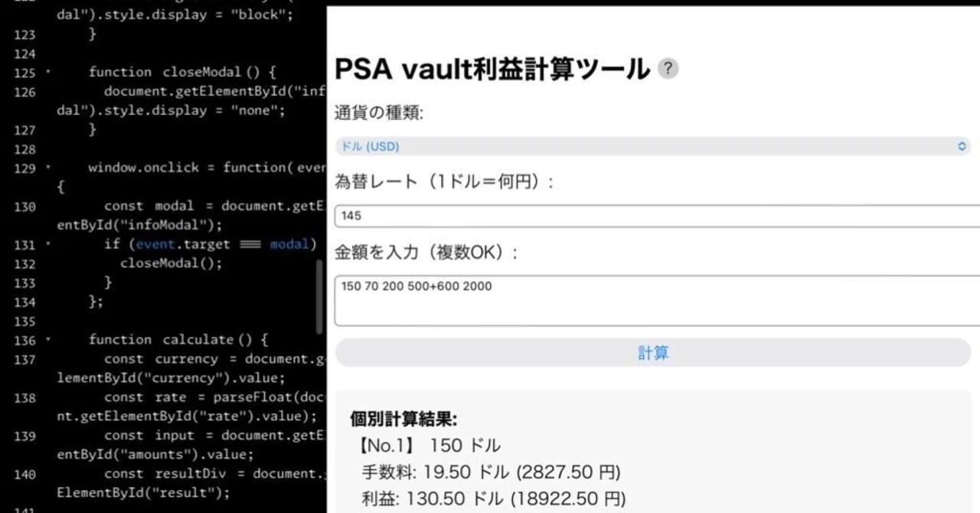Click 'event.target' text on line 131
This screenshot has width=980, height=513.
coord(183,244)
